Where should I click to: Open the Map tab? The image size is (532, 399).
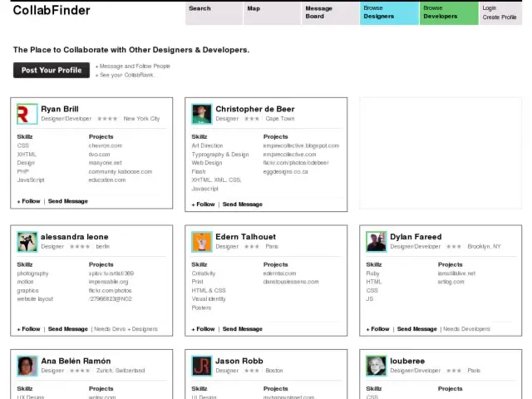(x=272, y=13)
